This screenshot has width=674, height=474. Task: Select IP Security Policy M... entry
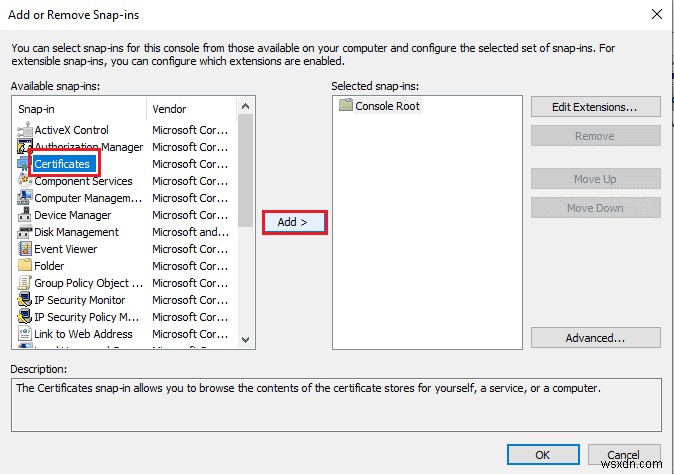pos(87,317)
